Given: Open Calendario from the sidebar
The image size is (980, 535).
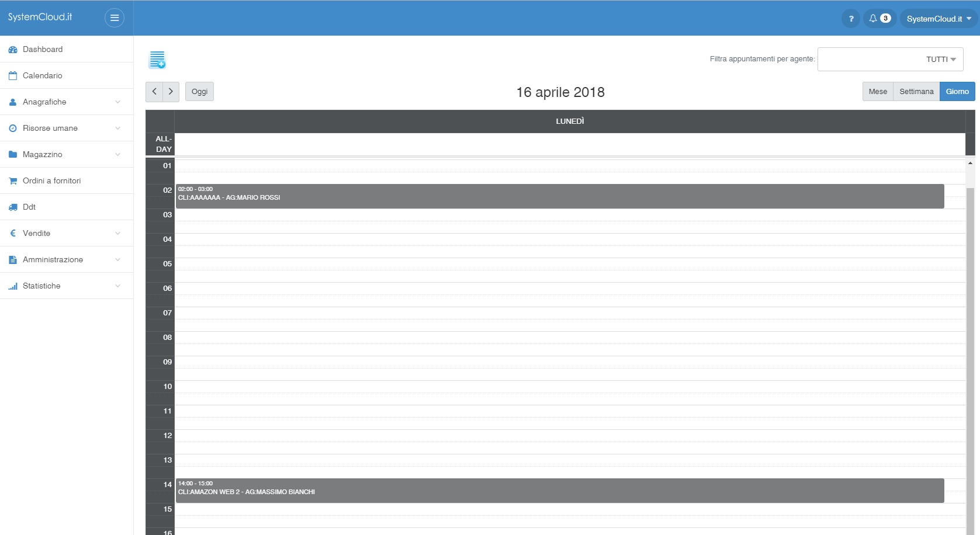Looking at the screenshot, I should (42, 75).
